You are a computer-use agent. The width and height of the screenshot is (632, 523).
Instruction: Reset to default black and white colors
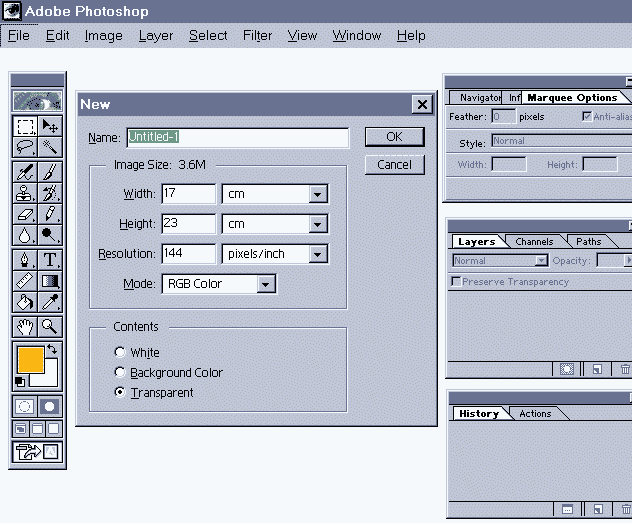20,381
